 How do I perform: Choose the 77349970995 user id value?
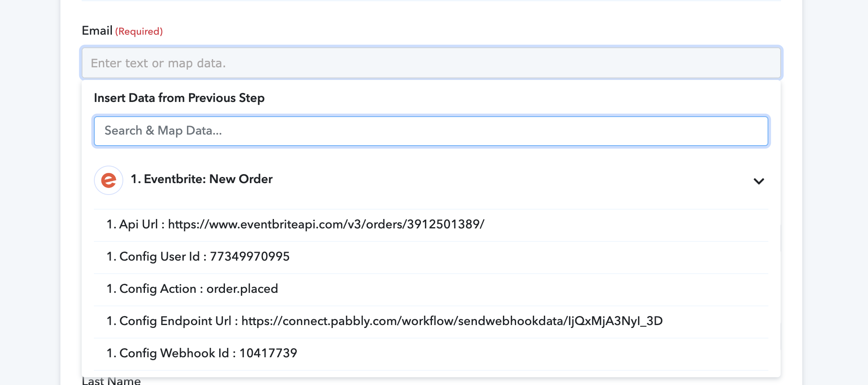(249, 257)
